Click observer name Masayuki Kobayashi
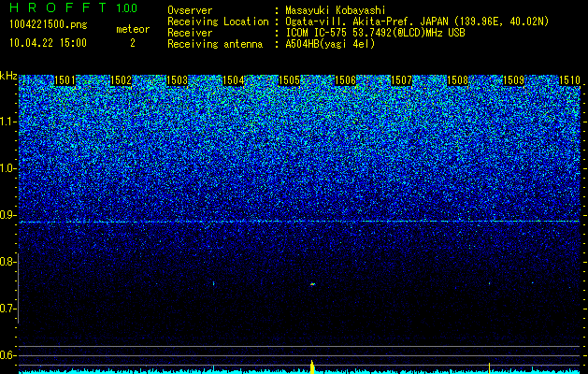Screen dimensions: 588x374 tap(336, 10)
